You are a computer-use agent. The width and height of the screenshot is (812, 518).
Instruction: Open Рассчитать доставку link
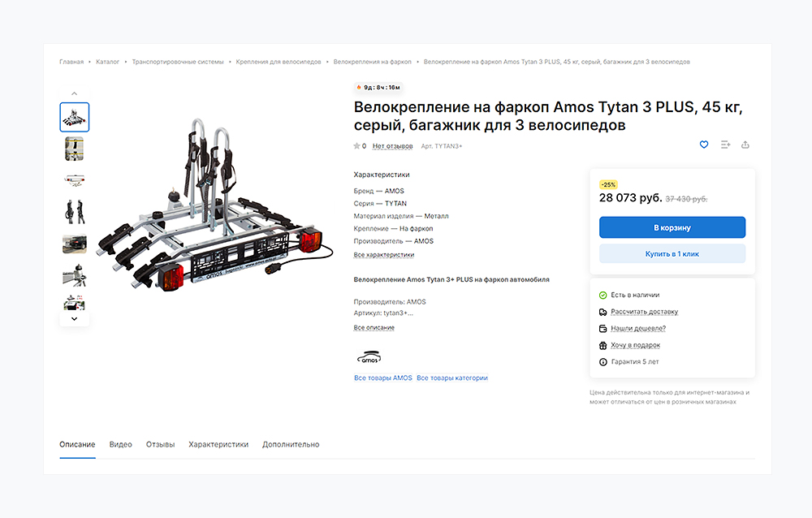click(x=644, y=312)
